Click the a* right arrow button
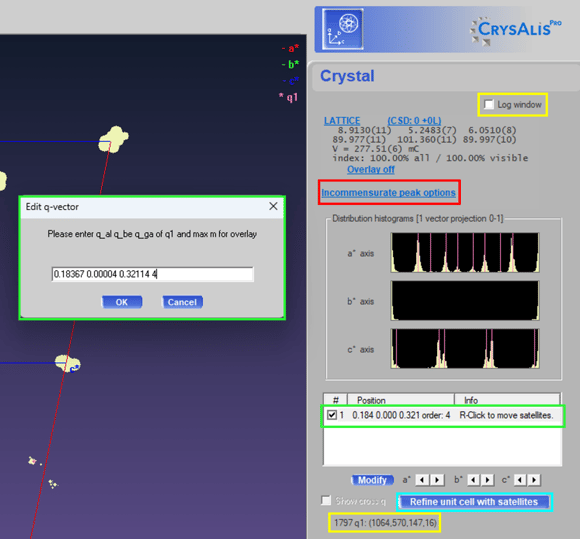 pyautogui.click(x=437, y=480)
